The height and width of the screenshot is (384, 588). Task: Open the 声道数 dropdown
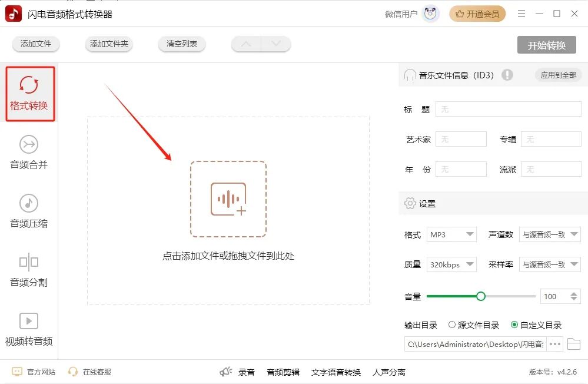click(550, 234)
